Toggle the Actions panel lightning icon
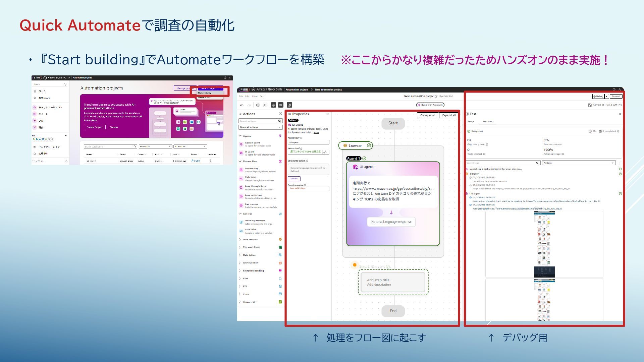Screen dimensions: 644x362 point(274,105)
